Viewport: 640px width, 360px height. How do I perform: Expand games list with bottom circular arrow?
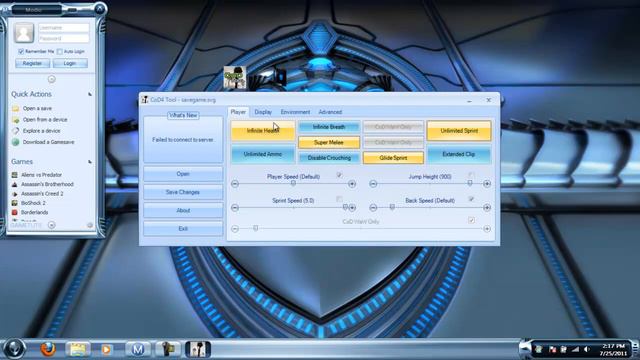pyautogui.click(x=51, y=225)
